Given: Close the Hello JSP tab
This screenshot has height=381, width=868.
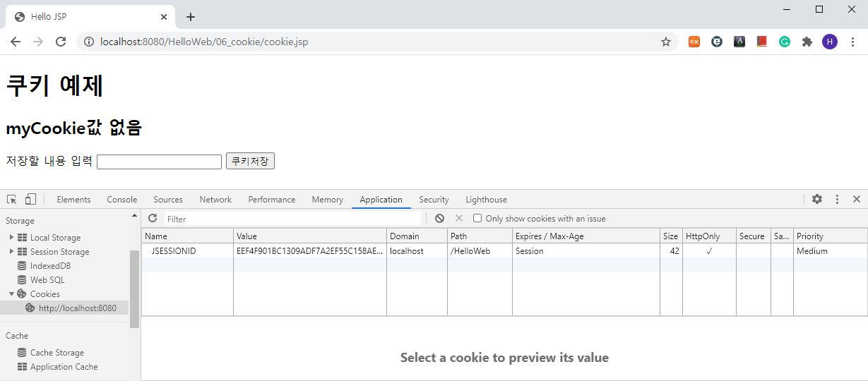Looking at the screenshot, I should [164, 17].
